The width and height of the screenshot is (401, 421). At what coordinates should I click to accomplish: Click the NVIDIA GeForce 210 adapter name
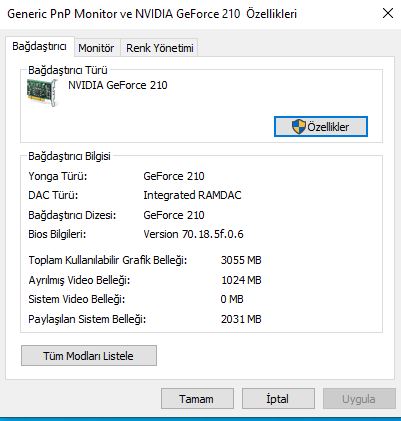point(118,85)
